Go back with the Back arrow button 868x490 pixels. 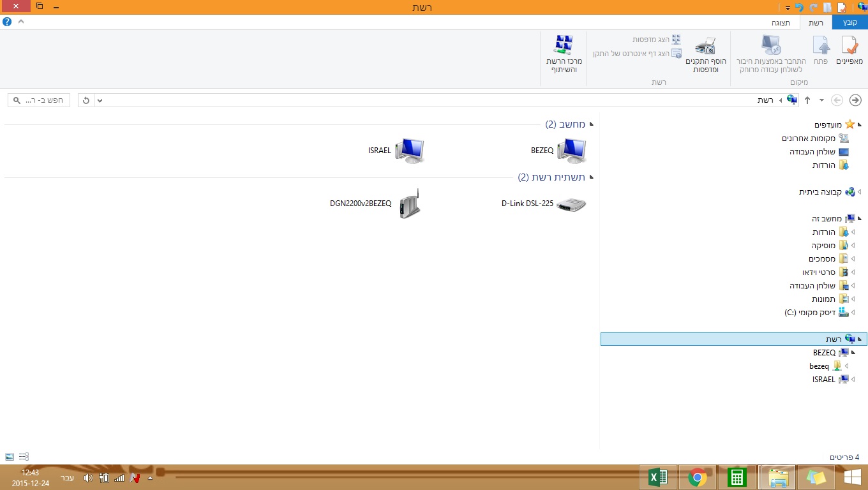(855, 100)
